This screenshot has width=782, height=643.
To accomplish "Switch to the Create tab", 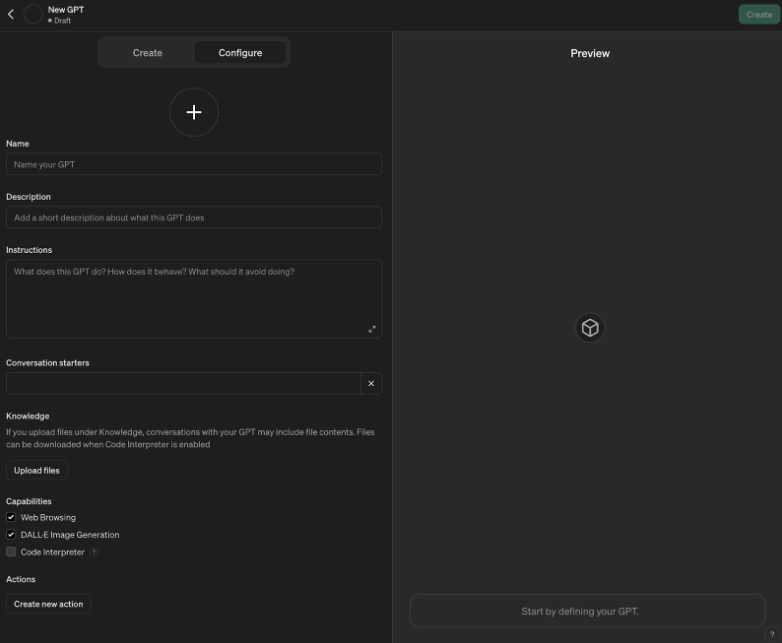I will point(147,52).
